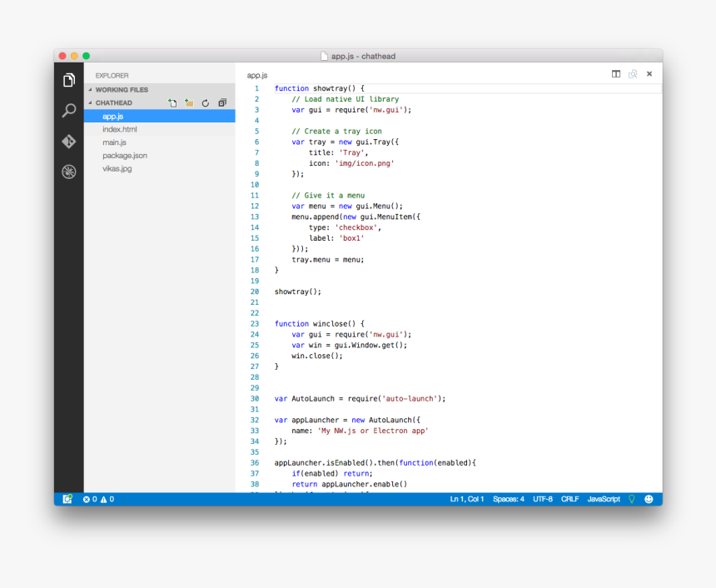Screen dimensions: 716x588
Task: Open the errors and warnings count
Action: pyautogui.click(x=98, y=499)
